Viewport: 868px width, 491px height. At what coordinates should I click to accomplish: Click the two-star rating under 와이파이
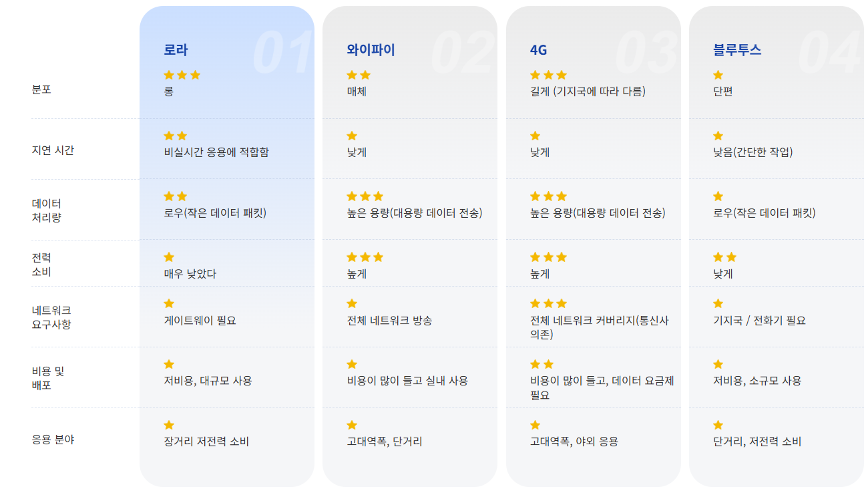click(x=359, y=75)
